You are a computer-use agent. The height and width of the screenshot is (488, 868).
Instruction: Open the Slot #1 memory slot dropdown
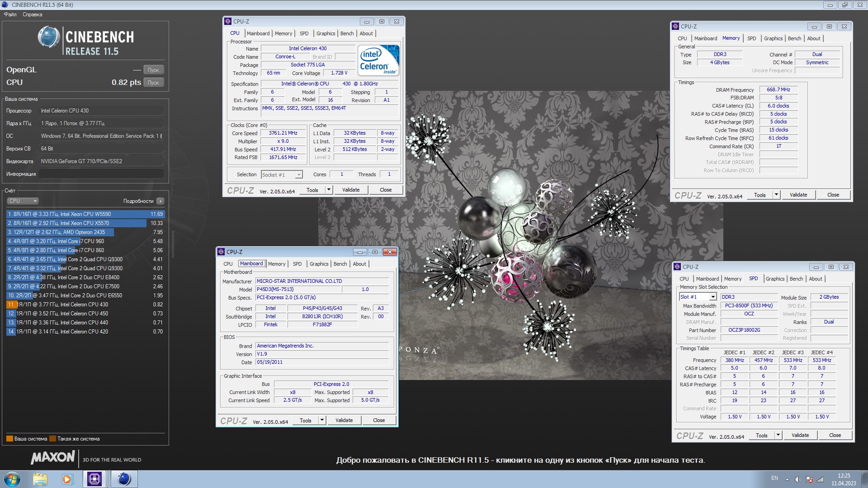pos(698,297)
